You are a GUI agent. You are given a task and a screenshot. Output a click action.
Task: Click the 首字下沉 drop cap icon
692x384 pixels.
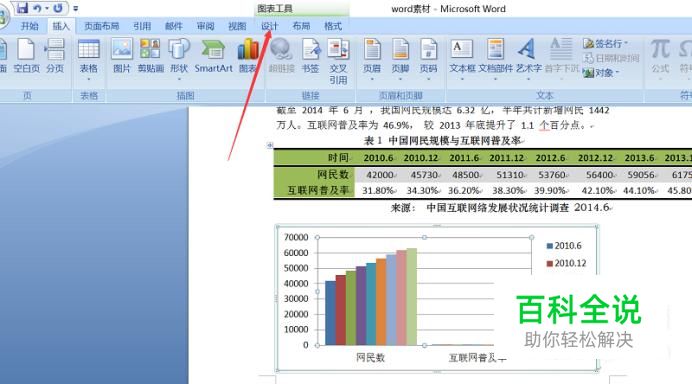click(x=561, y=56)
